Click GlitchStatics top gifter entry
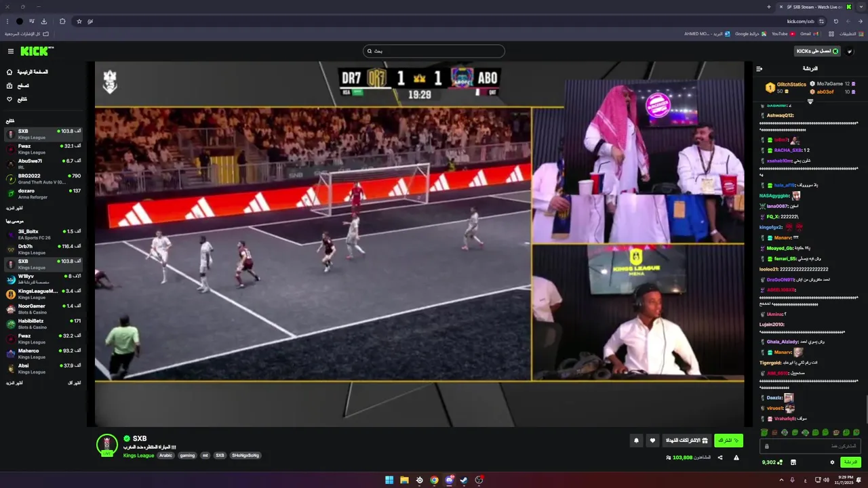 pyautogui.click(x=787, y=87)
